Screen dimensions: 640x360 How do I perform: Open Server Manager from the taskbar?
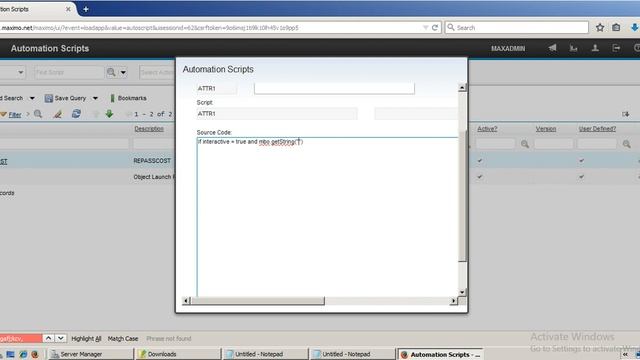(90, 354)
